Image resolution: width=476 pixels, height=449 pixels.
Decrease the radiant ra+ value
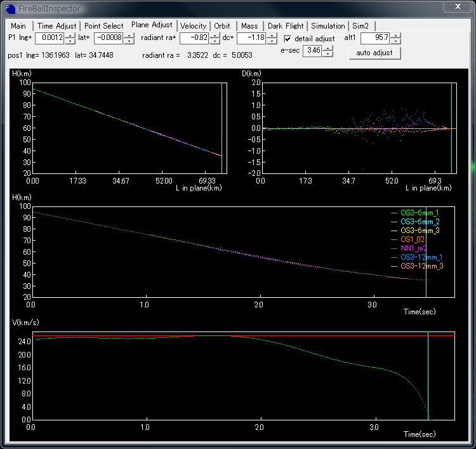coord(215,41)
